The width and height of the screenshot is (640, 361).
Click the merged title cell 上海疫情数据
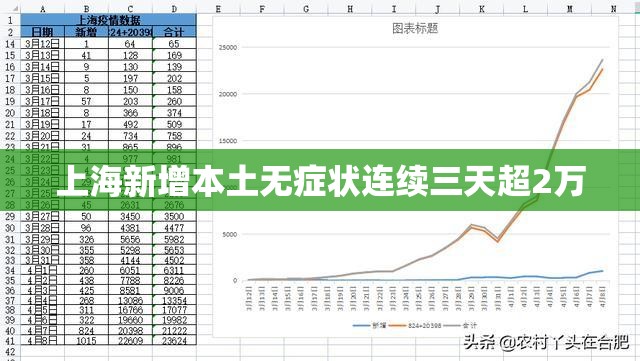tap(109, 20)
